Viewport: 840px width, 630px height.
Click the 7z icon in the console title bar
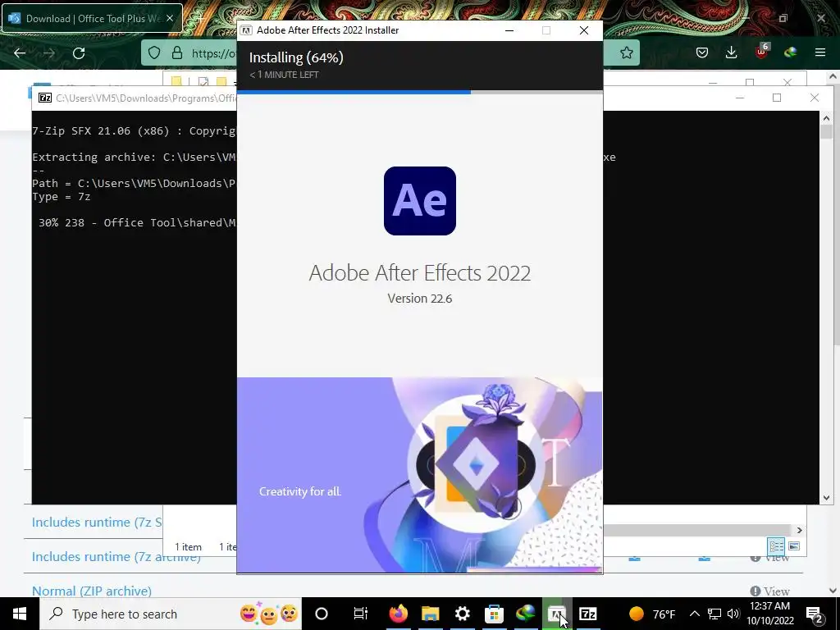(x=45, y=98)
